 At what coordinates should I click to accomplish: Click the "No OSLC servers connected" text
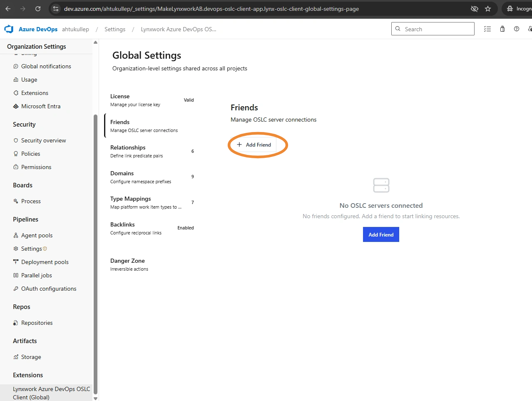click(x=381, y=205)
